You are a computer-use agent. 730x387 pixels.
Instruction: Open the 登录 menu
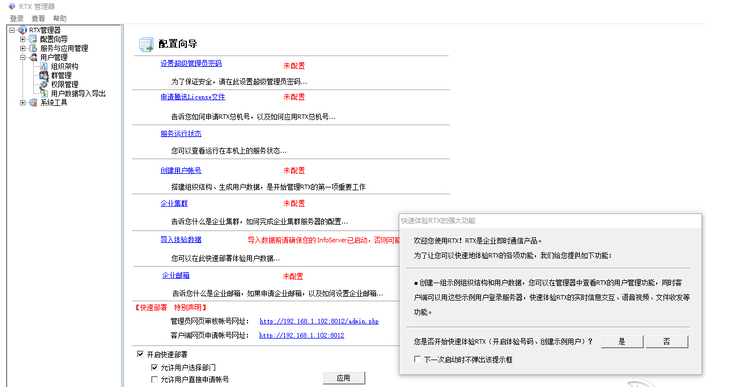(x=16, y=19)
